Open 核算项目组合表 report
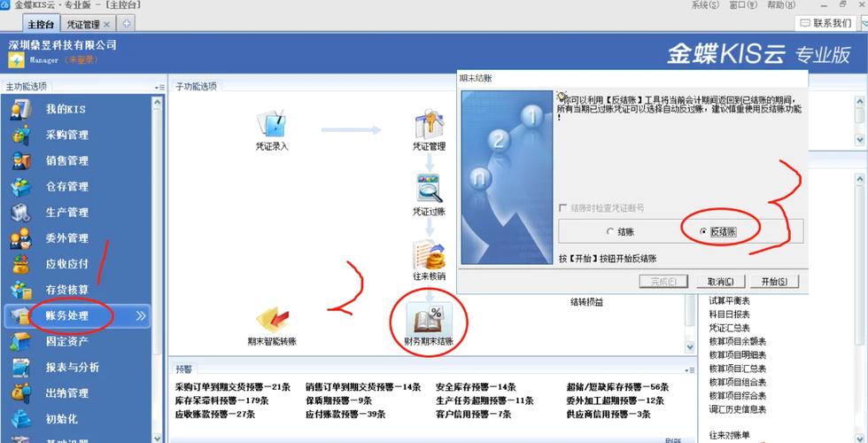868x443 pixels. coord(737,382)
